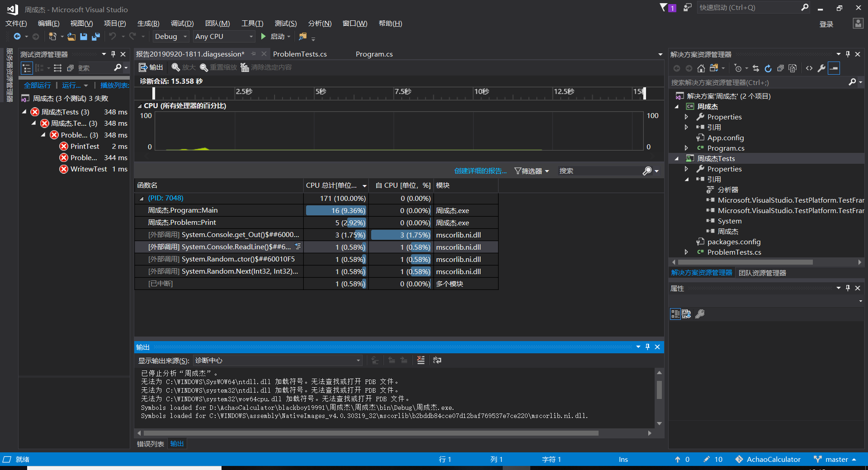
Task: Click the 清除选定内容 clear selection icon
Action: point(245,67)
